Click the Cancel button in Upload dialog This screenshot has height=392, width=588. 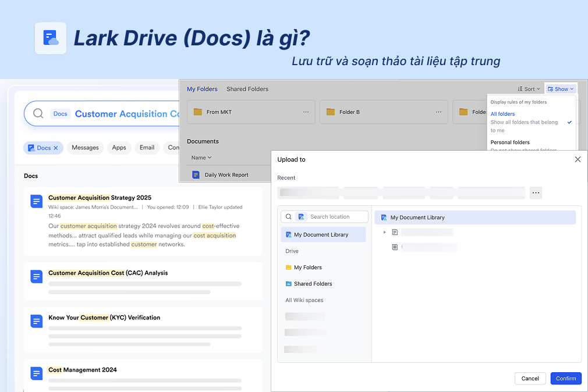point(530,378)
